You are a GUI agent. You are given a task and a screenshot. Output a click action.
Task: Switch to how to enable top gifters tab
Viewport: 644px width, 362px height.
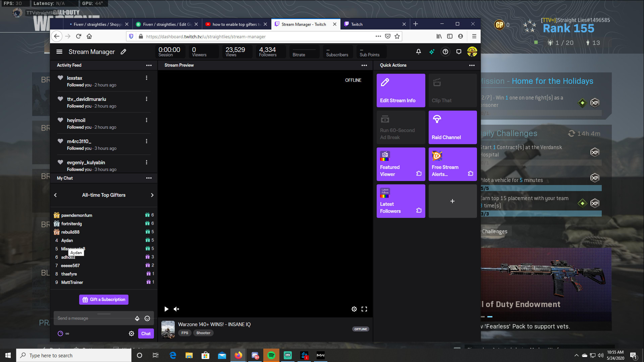[236, 24]
